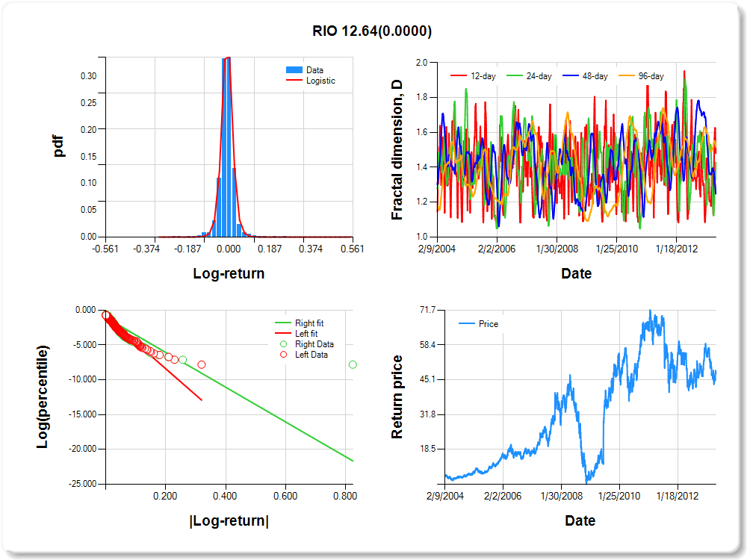Image resolution: width=747 pixels, height=560 pixels.
Task: Click the far-right green outlier data point
Action: click(x=353, y=364)
